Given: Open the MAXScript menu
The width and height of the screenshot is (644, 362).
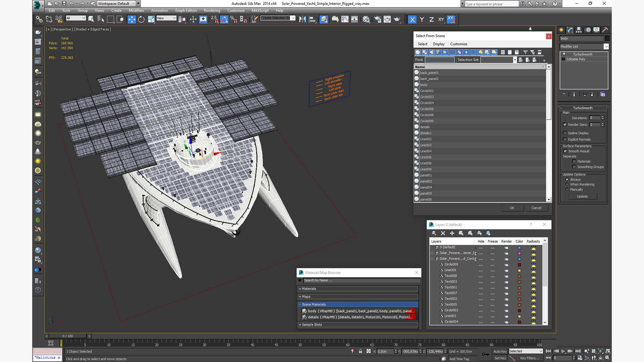Looking at the screenshot, I should coord(260,10).
